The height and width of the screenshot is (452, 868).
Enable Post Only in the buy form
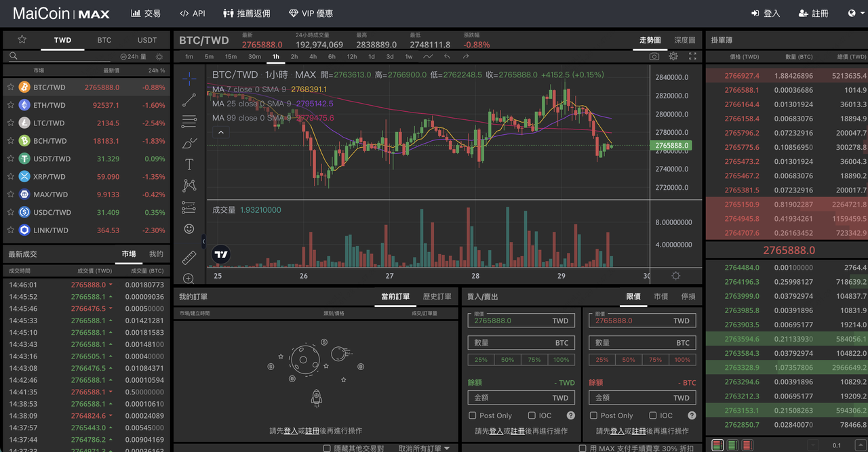(x=473, y=415)
